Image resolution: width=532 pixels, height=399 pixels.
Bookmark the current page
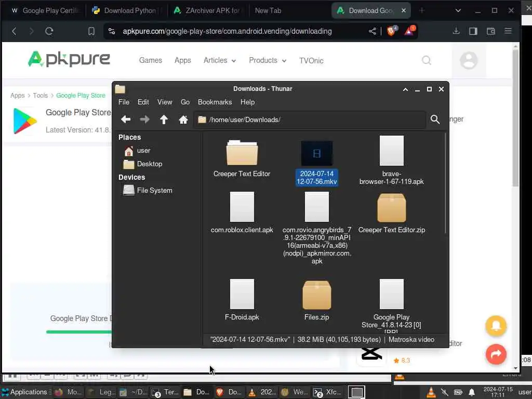[x=91, y=31]
